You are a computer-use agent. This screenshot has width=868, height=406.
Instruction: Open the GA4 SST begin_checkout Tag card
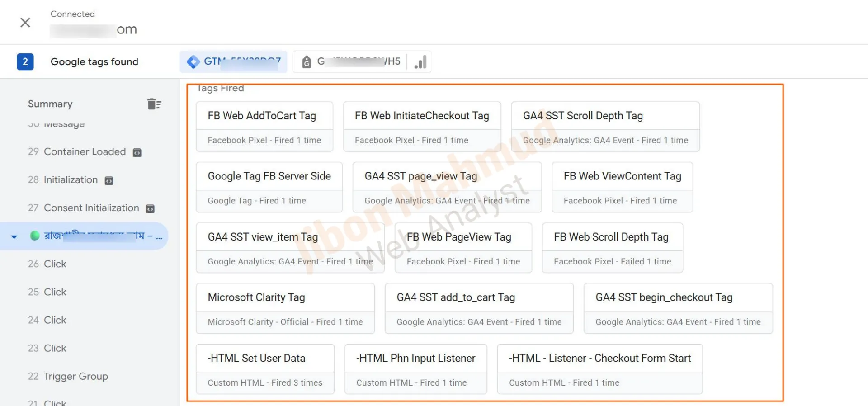coord(678,308)
